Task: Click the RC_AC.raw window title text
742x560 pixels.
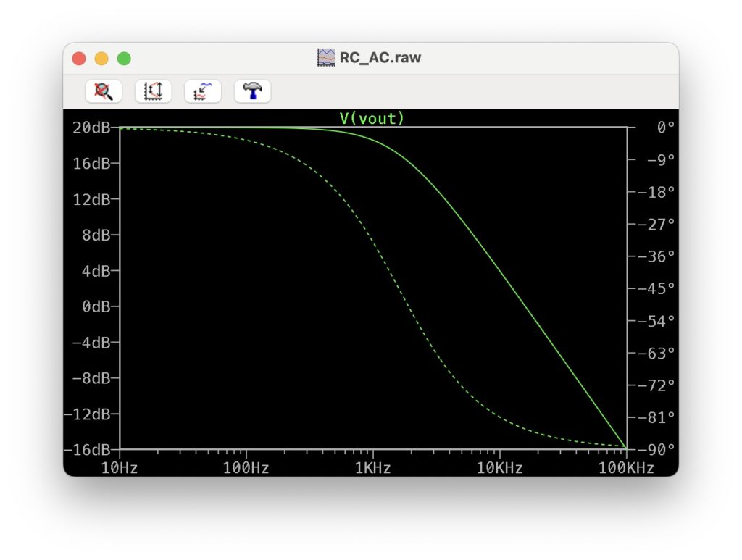Action: point(380,58)
